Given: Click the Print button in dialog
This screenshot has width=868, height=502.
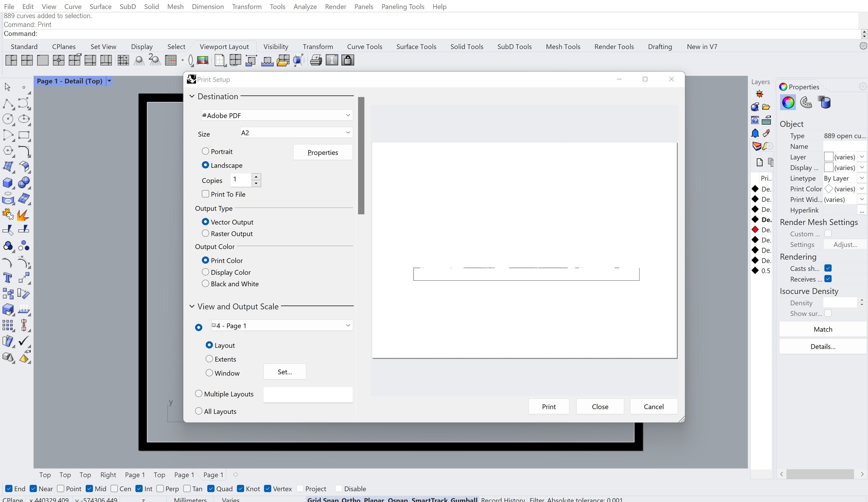Looking at the screenshot, I should point(549,406).
